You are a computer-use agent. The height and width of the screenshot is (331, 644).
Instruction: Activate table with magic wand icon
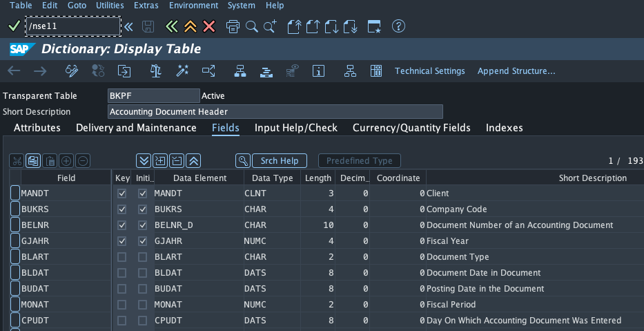pyautogui.click(x=182, y=70)
